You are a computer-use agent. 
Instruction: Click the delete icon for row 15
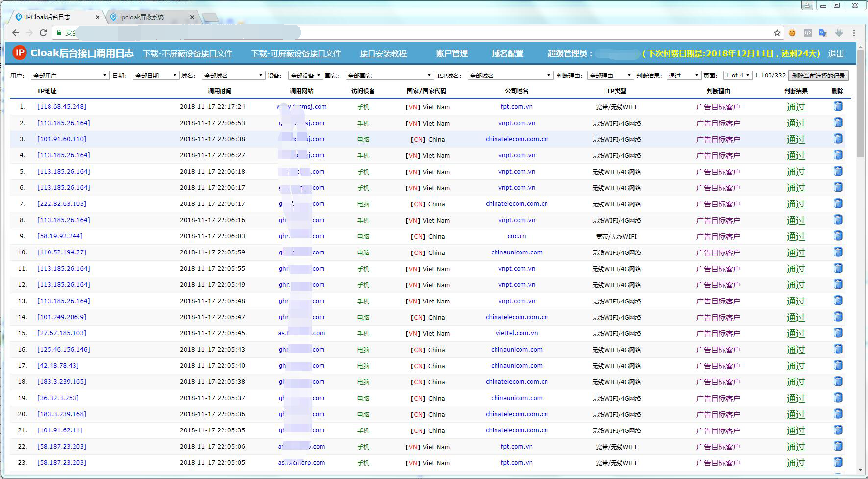[838, 333]
